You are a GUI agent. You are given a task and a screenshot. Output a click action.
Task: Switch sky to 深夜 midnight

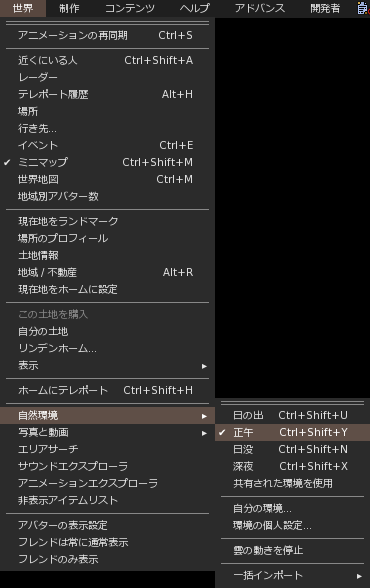pos(292,466)
